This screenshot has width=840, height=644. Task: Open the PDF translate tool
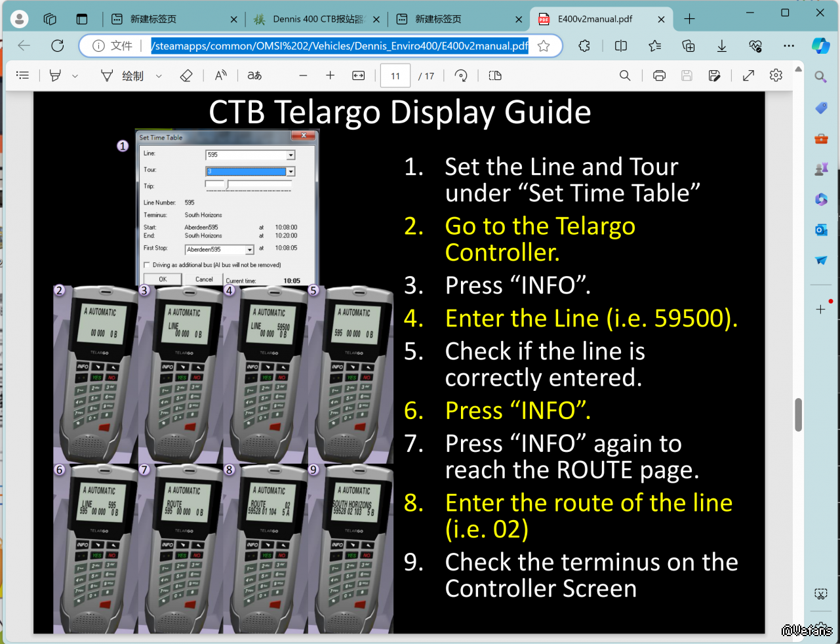(x=254, y=75)
